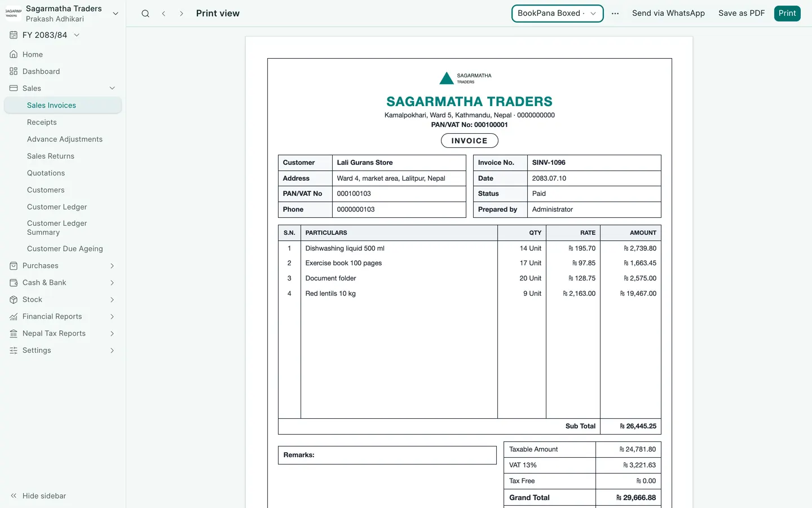Click the Sagarmatha Traders company logo in sidebar
The width and height of the screenshot is (812, 508).
click(14, 14)
